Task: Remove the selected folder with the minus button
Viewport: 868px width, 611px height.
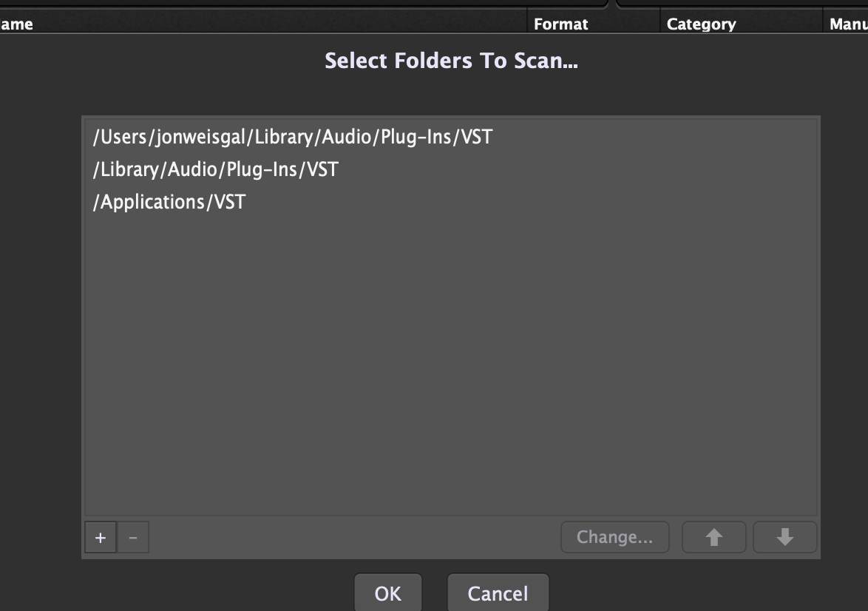Action: 133,537
